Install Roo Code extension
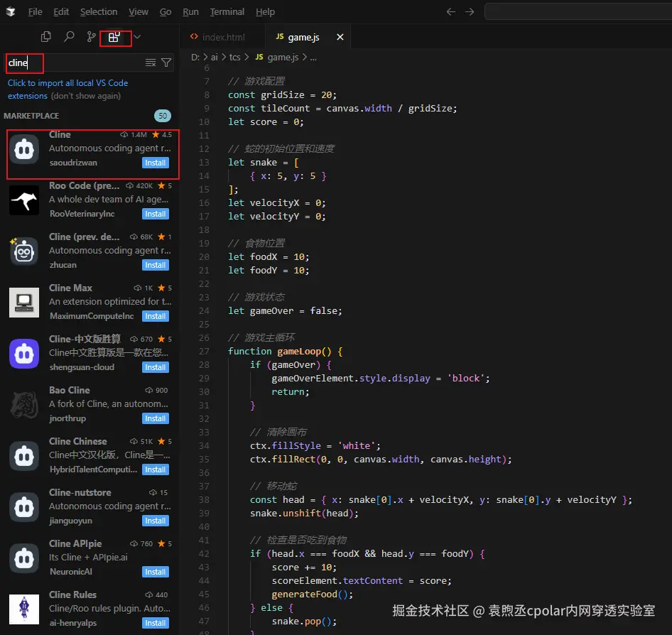The width and height of the screenshot is (672, 635). click(155, 214)
